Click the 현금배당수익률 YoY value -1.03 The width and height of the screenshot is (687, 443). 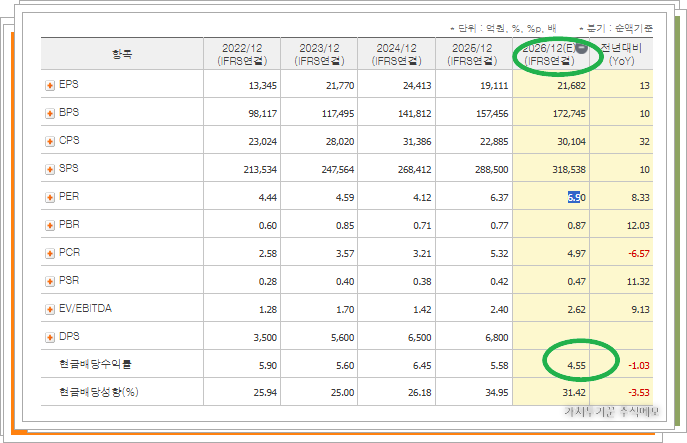pyautogui.click(x=639, y=365)
